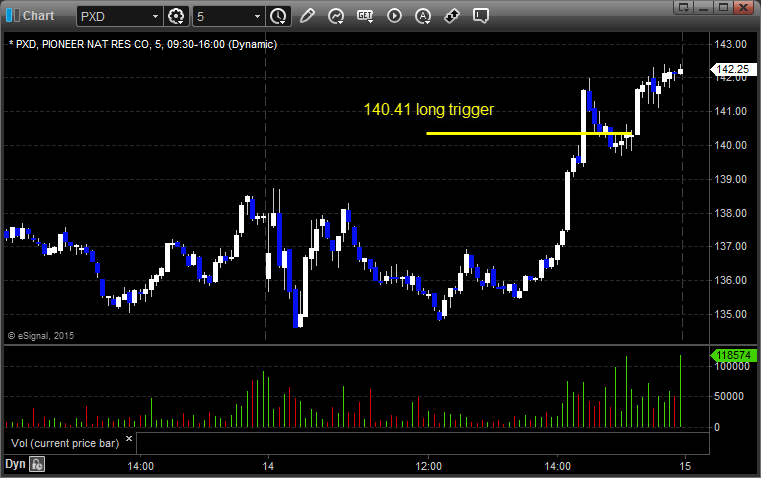Click the 12:00 time axis label
The height and width of the screenshot is (478, 761).
429,466
